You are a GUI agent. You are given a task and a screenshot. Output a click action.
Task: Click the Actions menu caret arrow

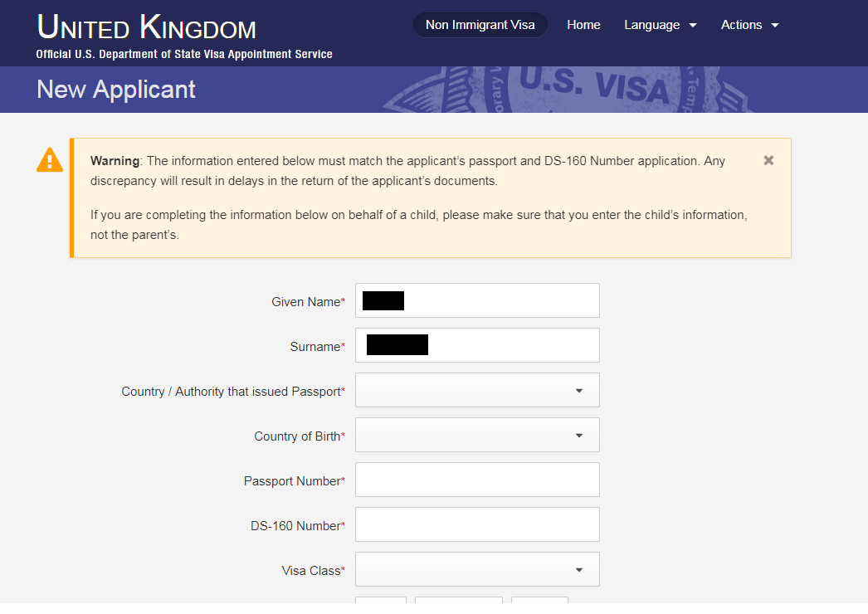pos(775,26)
